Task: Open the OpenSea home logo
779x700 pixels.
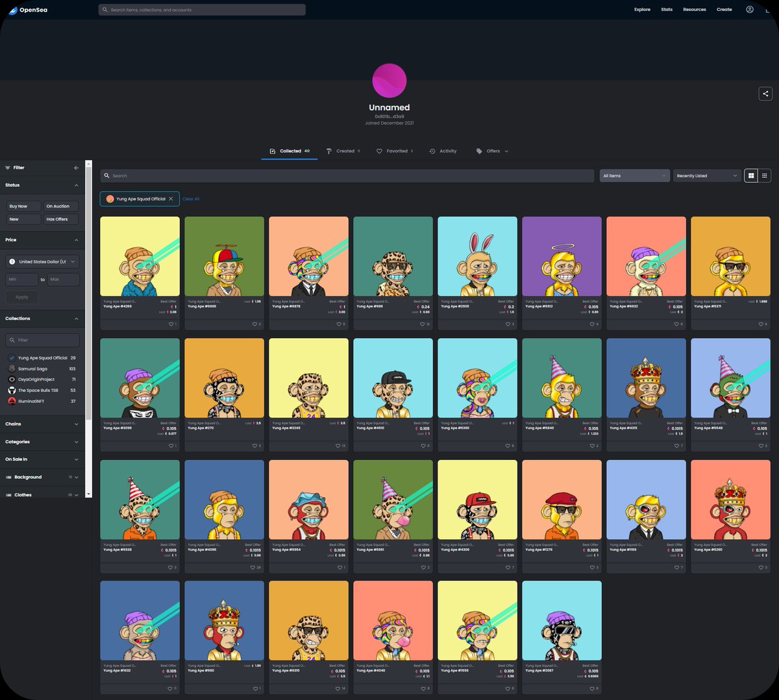Action: (x=28, y=10)
